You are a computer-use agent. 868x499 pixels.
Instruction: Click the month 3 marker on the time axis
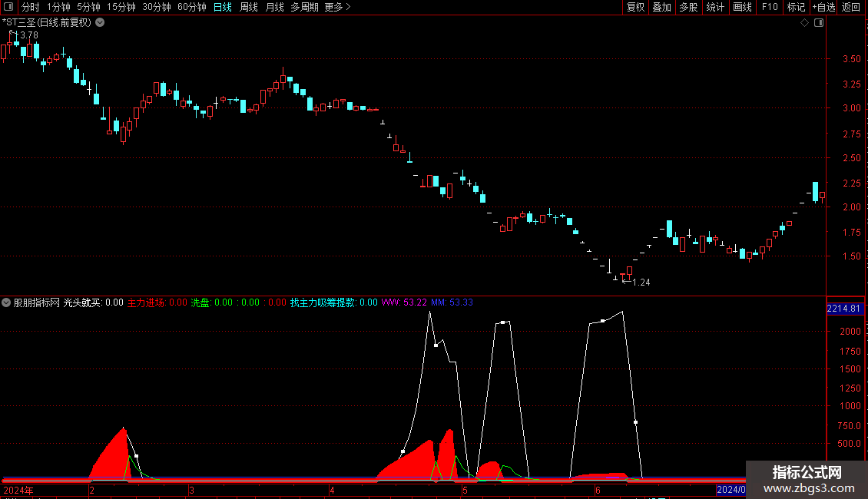191,490
